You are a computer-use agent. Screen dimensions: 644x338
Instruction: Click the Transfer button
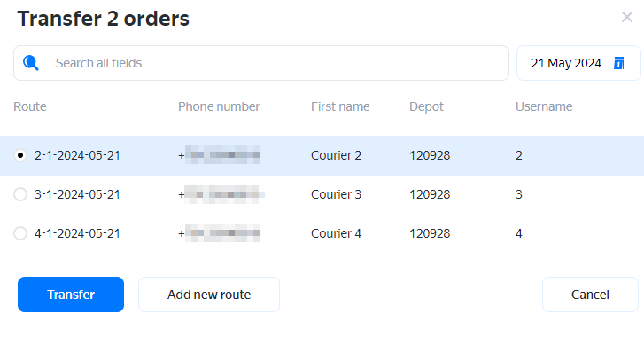pyautogui.click(x=71, y=295)
